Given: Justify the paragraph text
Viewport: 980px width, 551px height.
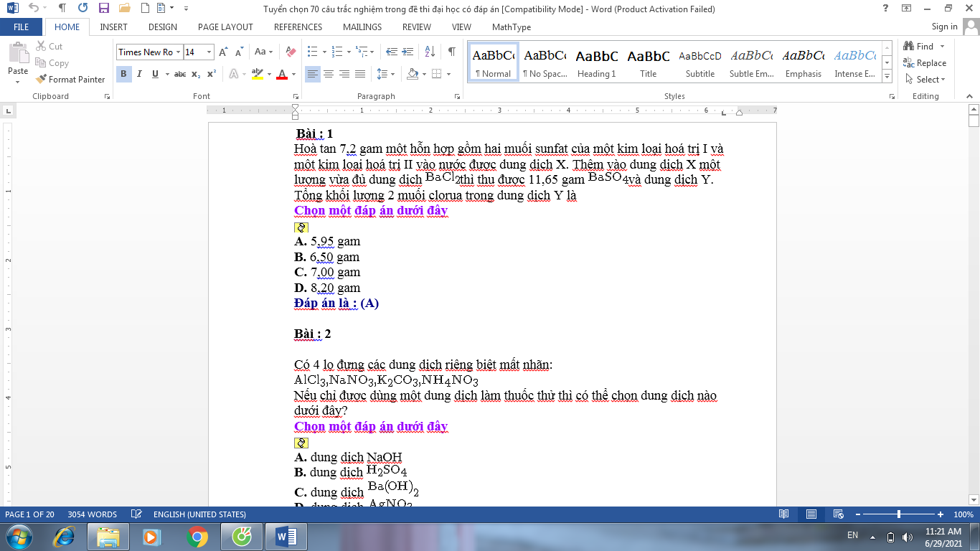Looking at the screenshot, I should (360, 74).
